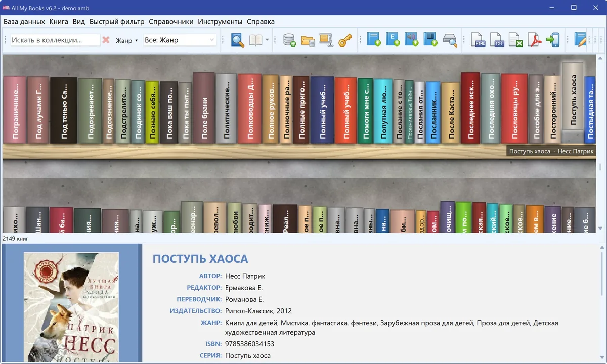The height and width of the screenshot is (364, 607).
Task: Open the 'База данных' menu
Action: pyautogui.click(x=24, y=22)
